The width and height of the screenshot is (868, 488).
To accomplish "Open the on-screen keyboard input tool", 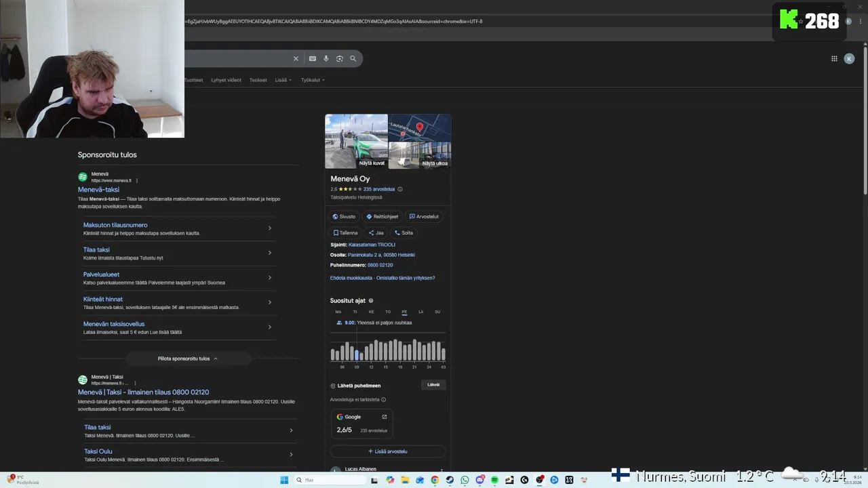I will (x=313, y=59).
